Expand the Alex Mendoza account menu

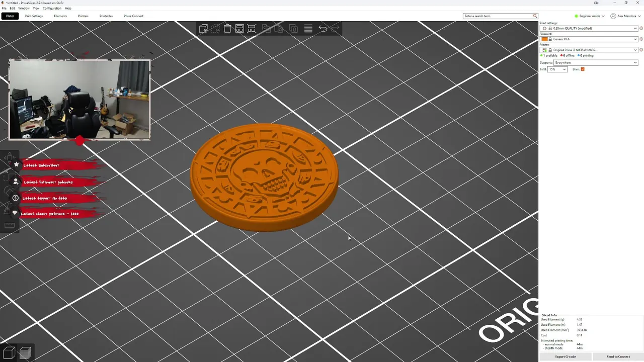pos(627,16)
